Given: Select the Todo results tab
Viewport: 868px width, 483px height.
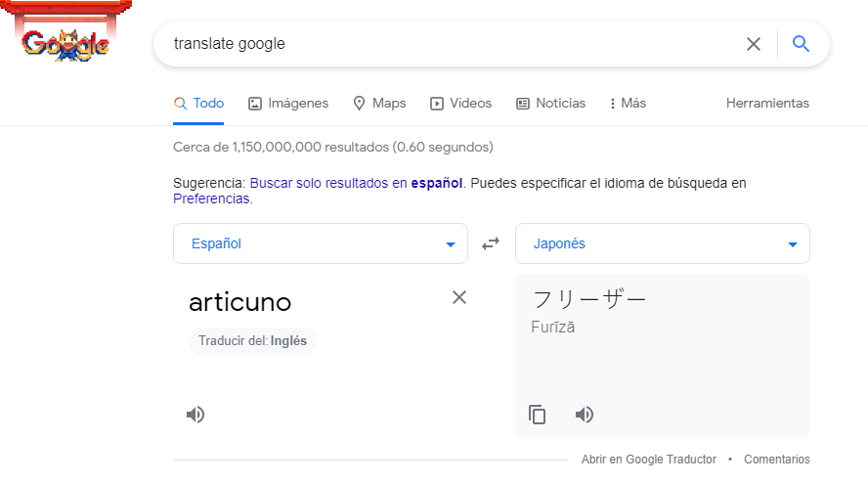Looking at the screenshot, I should pyautogui.click(x=198, y=104).
